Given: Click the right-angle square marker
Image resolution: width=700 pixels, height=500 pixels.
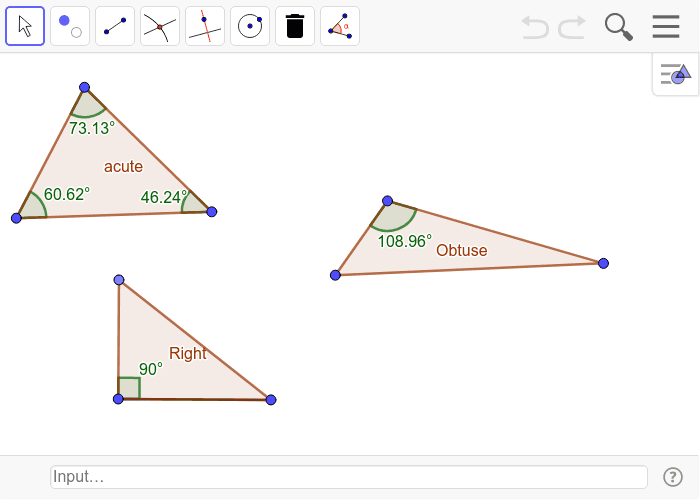Looking at the screenshot, I should 129,388.
